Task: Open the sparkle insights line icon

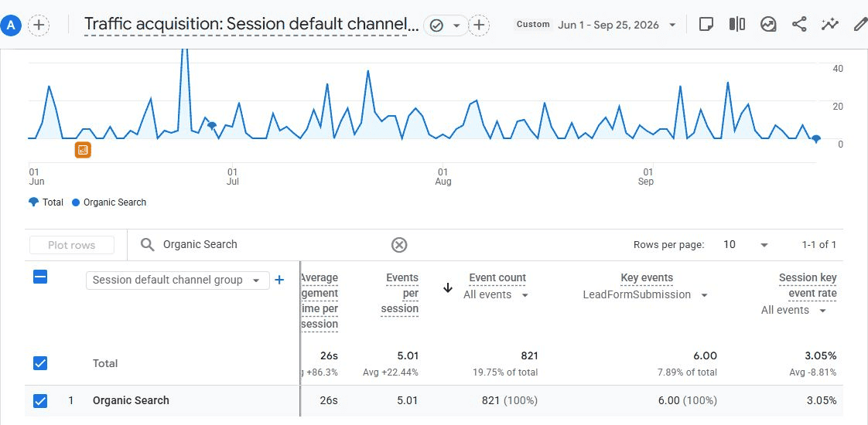Action: tap(830, 24)
